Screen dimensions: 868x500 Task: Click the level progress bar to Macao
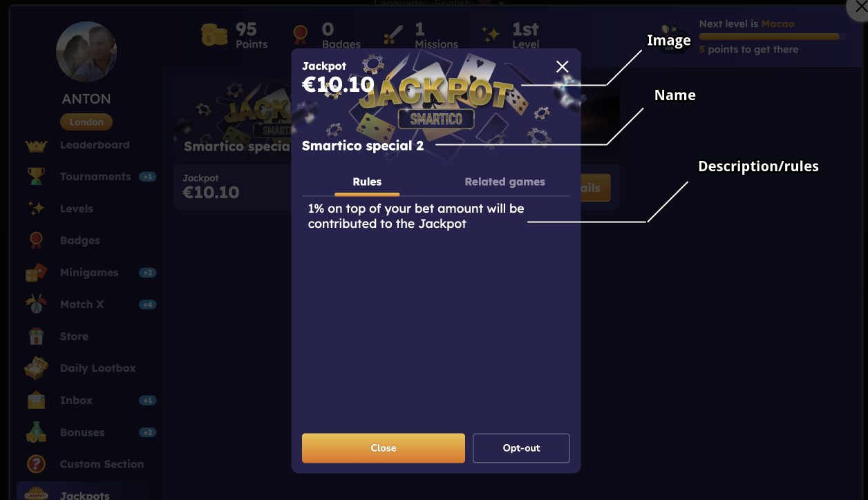coord(771,37)
